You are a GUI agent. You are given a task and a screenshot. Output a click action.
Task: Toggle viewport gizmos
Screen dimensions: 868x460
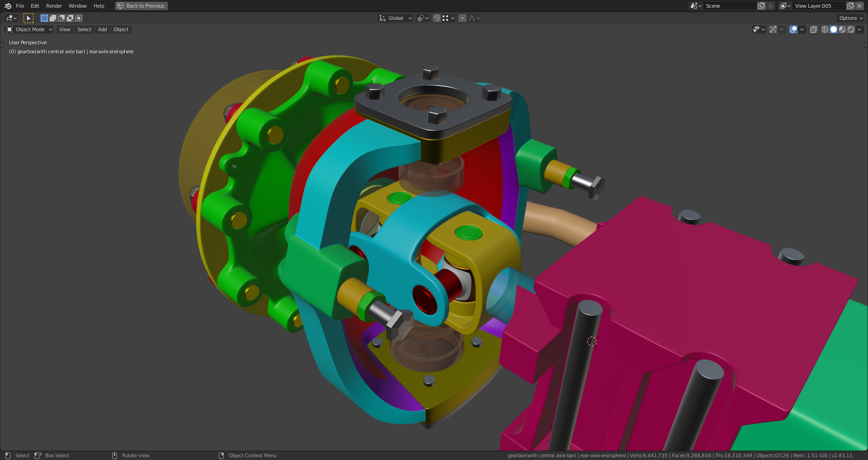click(773, 29)
